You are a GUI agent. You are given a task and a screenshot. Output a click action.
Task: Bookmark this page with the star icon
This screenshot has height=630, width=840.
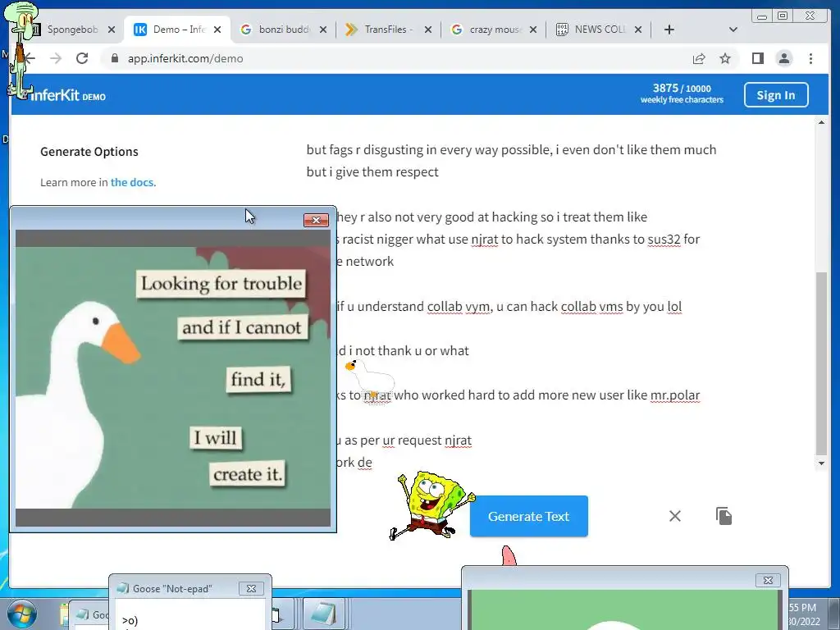pos(725,58)
